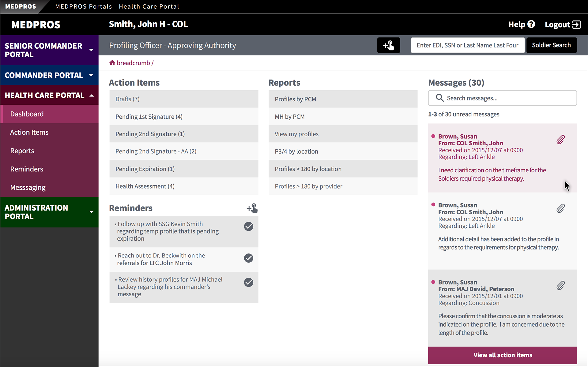This screenshot has width=588, height=367.
Task: Check off the SSG Kevin Smith reminder
Action: pyautogui.click(x=248, y=227)
